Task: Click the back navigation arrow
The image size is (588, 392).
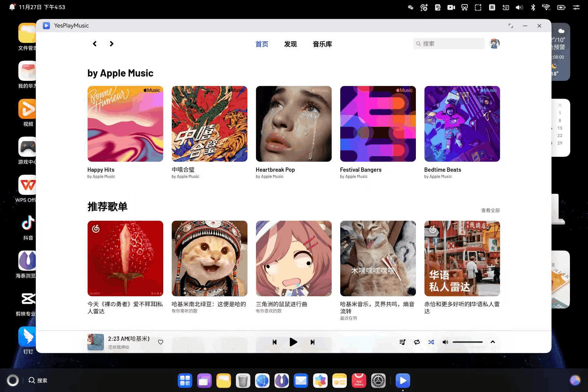Action: pos(95,43)
